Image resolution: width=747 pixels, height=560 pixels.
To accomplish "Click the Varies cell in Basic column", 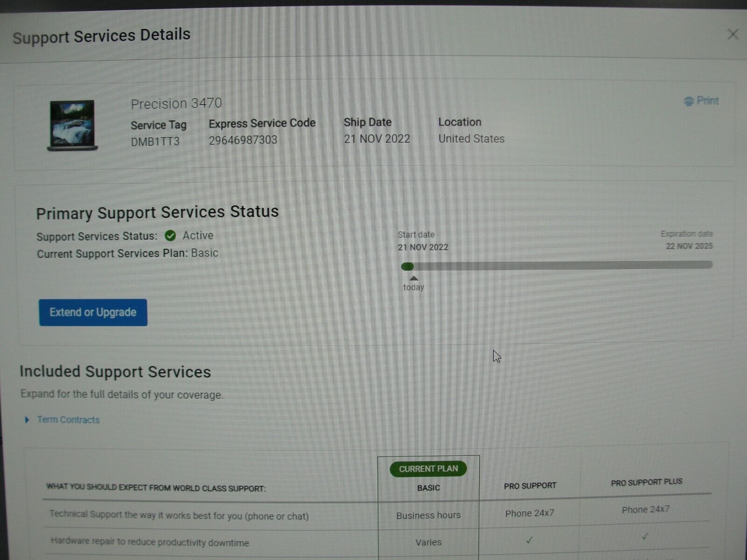I will click(x=428, y=542).
